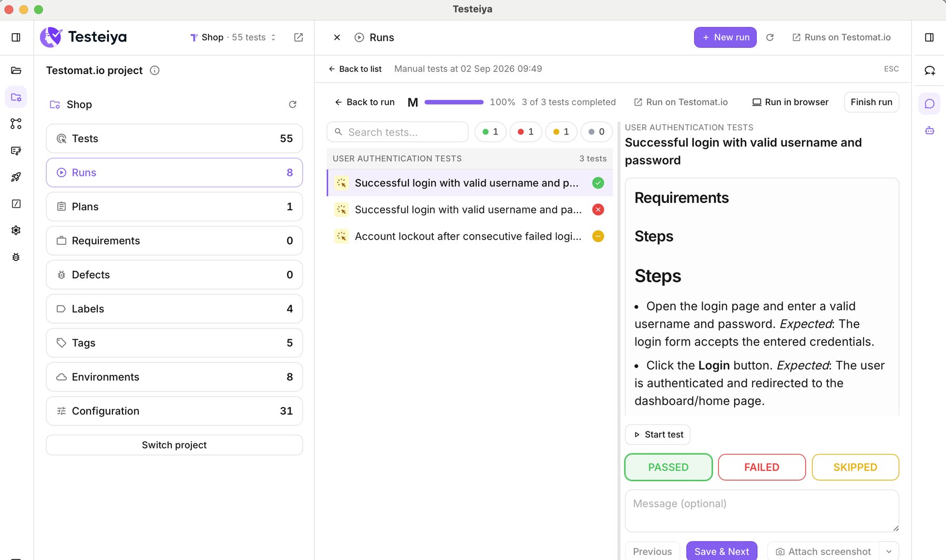The height and width of the screenshot is (560, 946).
Task: Open the Tests section
Action: [174, 139]
